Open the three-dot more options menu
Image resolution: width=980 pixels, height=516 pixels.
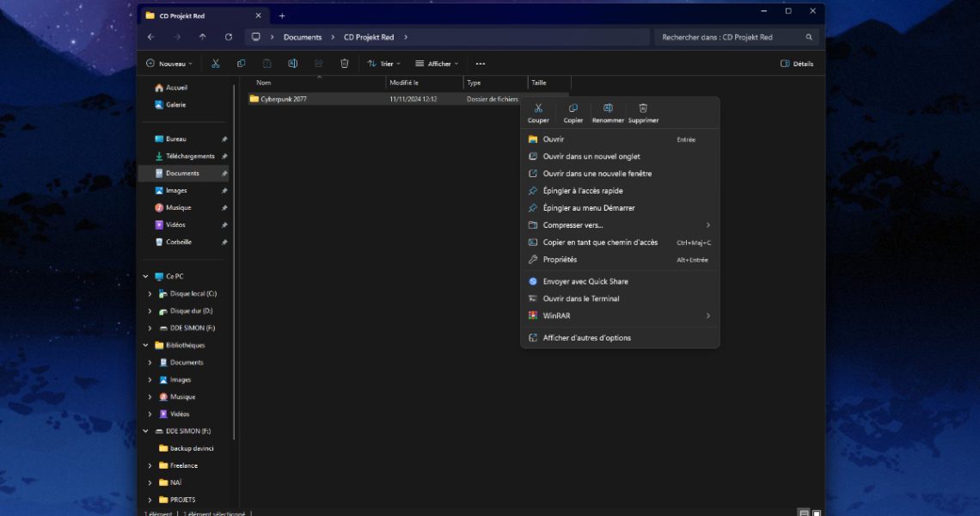481,64
